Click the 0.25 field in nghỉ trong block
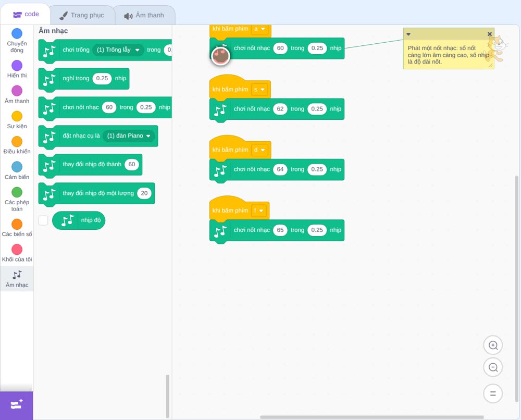 click(102, 78)
